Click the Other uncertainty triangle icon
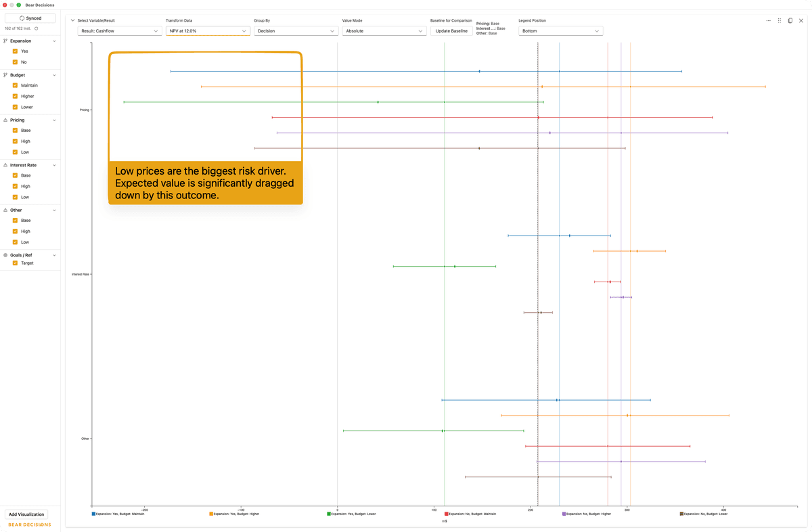 coord(5,210)
